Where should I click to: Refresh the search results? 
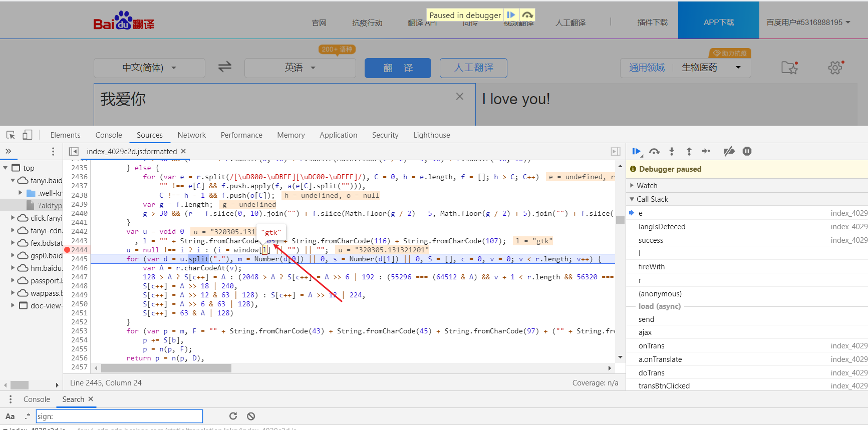pos(233,416)
